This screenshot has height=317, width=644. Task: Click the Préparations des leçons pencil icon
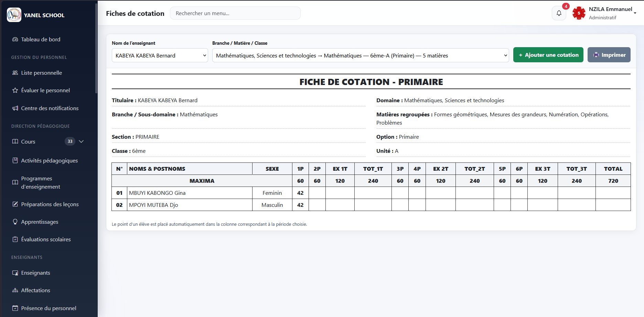pos(15,204)
